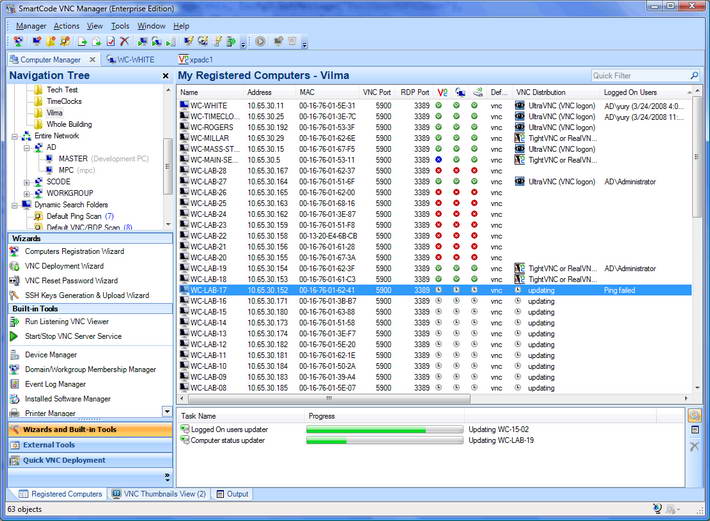Open the Actions menu
710x521 pixels.
[x=67, y=25]
